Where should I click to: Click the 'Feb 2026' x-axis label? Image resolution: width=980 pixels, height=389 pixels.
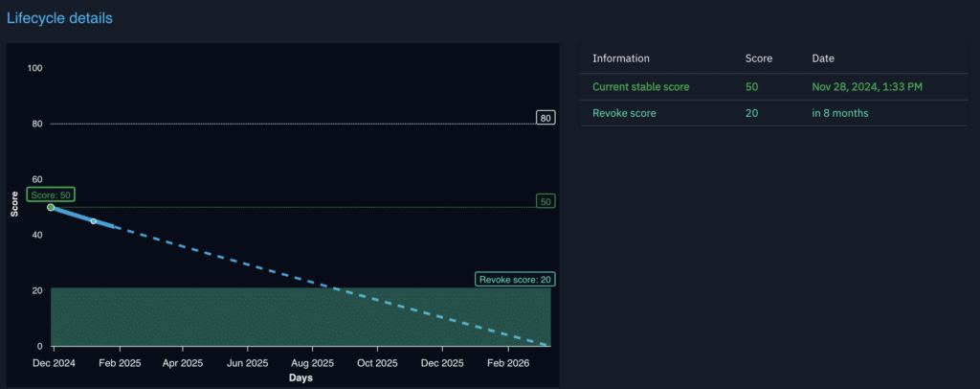pyautogui.click(x=506, y=364)
